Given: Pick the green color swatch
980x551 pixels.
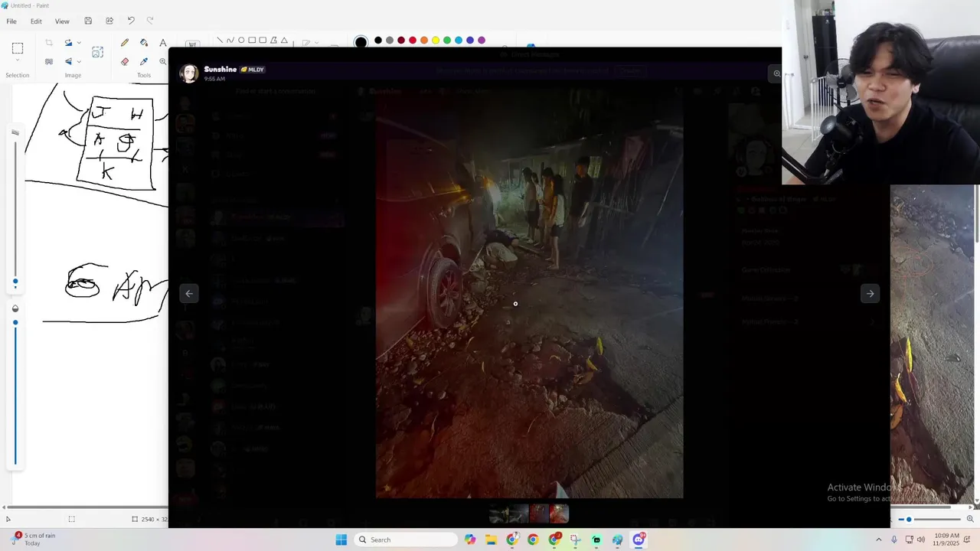Looking at the screenshot, I should pos(447,41).
